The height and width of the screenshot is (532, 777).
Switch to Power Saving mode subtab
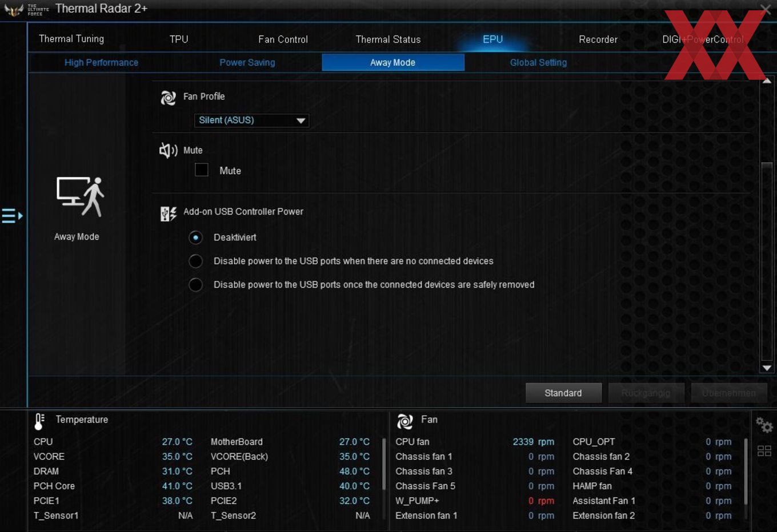247,62
